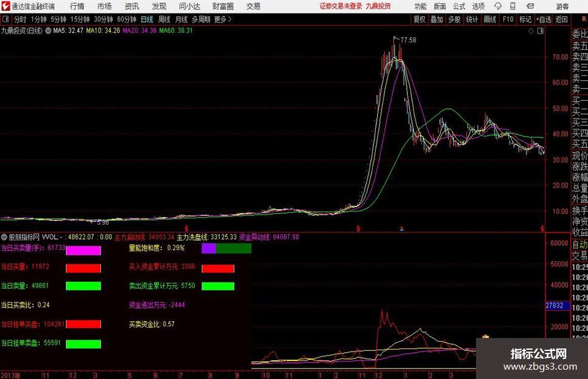Click the 通达信 app logo icon
This screenshot has height=379, width=588.
click(x=5, y=6)
